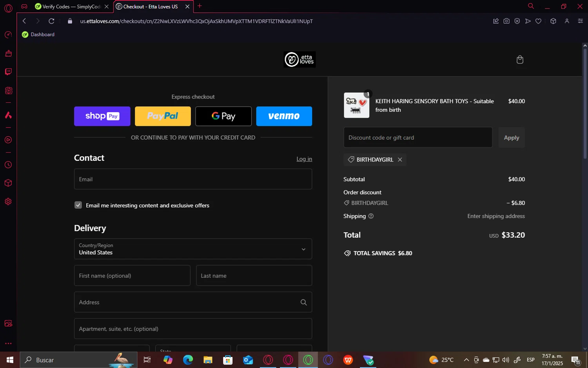Add page to bookmarks with the heart icon

539,21
